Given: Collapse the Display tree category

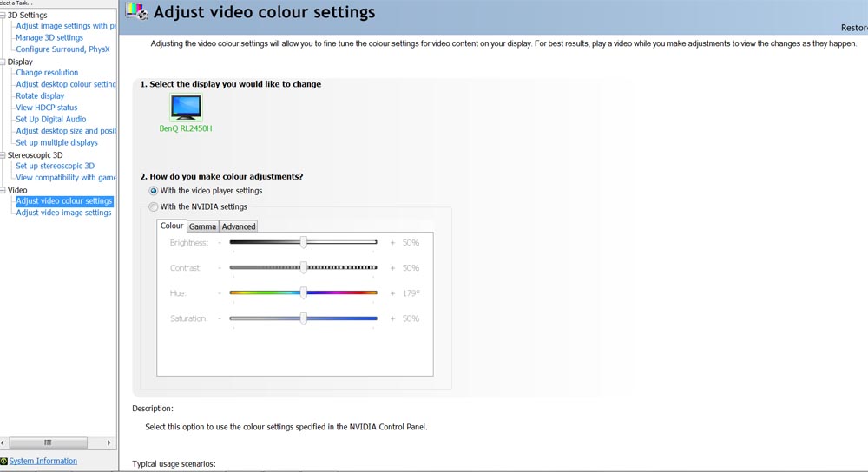Looking at the screenshot, I should click(x=3, y=62).
